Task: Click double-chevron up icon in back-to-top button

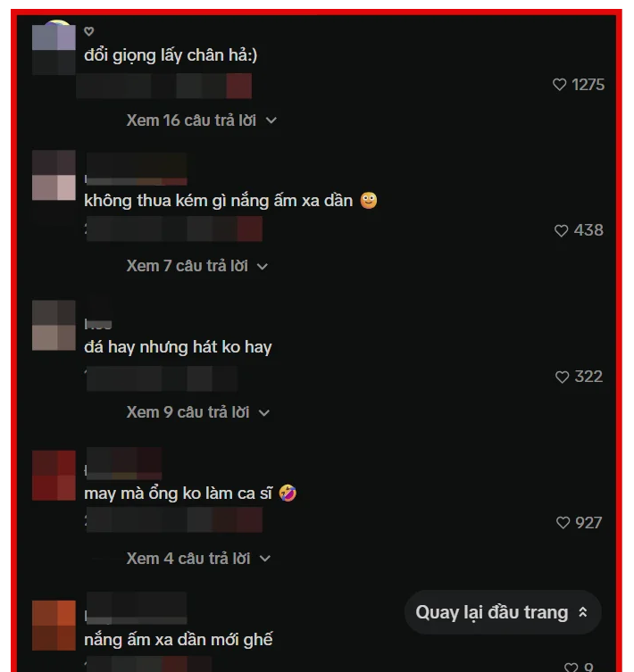Action: click(582, 612)
